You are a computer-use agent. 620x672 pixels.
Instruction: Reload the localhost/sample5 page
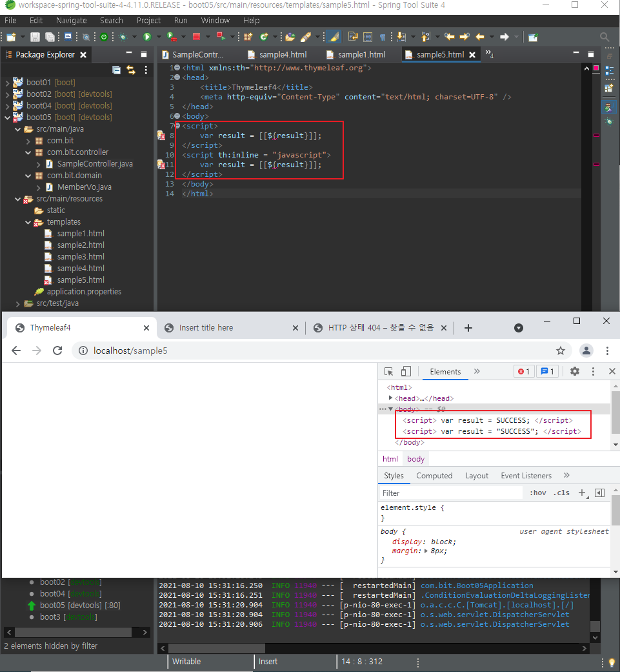click(x=57, y=351)
